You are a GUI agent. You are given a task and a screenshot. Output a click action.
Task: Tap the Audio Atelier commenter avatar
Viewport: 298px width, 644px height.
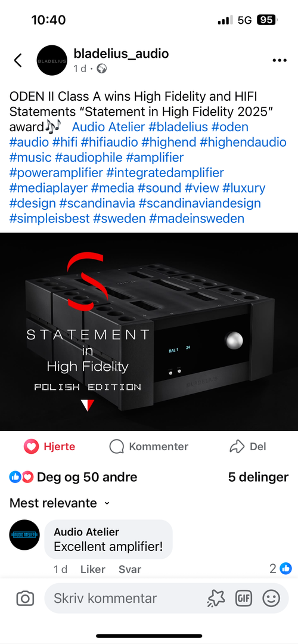pos(24,535)
